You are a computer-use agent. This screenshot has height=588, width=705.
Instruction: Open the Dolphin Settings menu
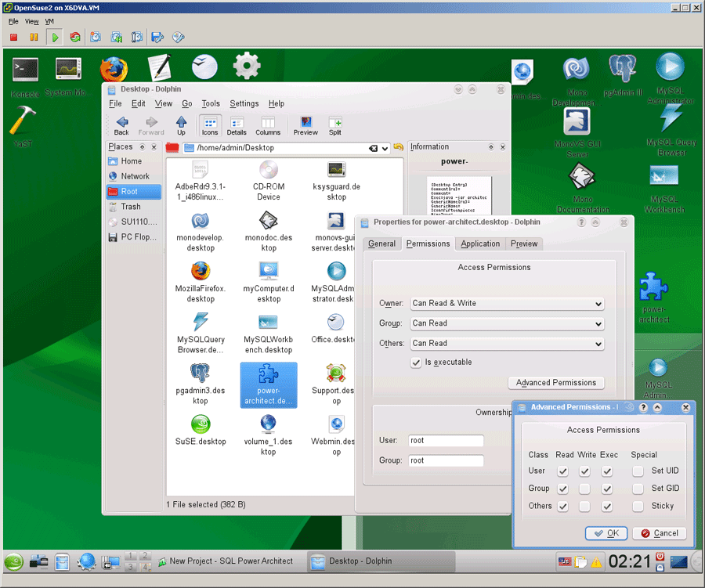coord(244,104)
